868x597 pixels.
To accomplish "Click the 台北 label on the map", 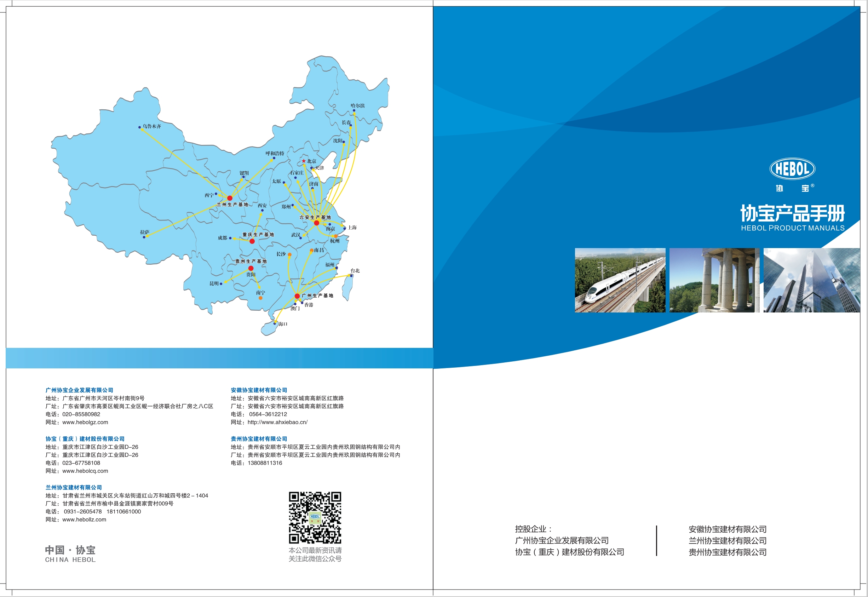I will pos(355,271).
